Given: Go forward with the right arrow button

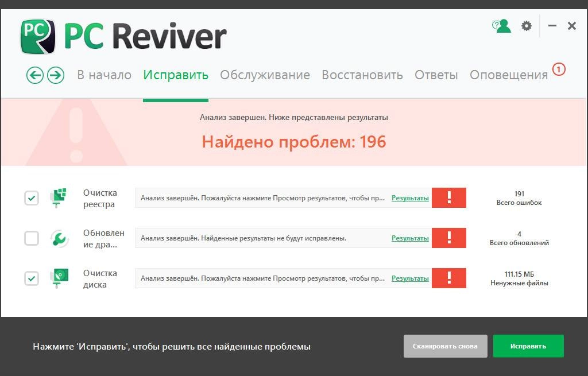Looking at the screenshot, I should click(56, 75).
